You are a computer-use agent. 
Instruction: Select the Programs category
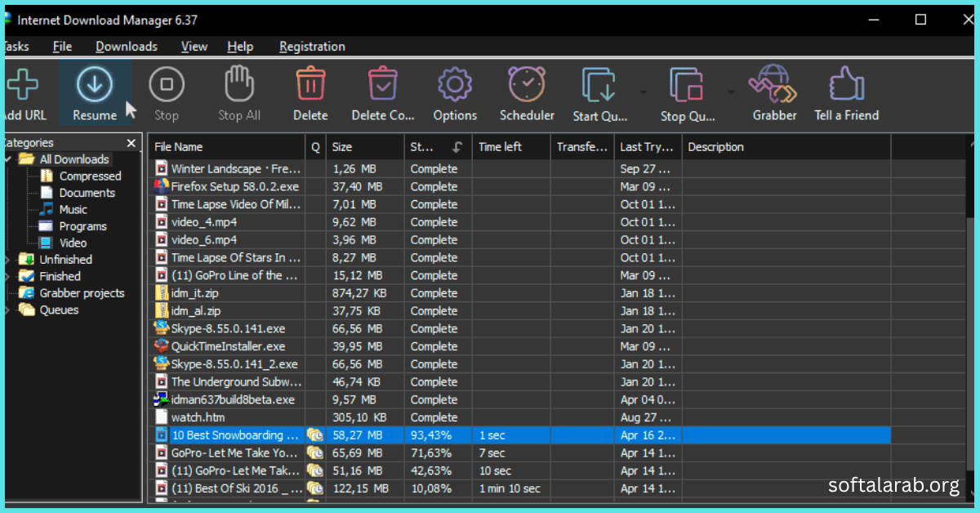point(82,226)
